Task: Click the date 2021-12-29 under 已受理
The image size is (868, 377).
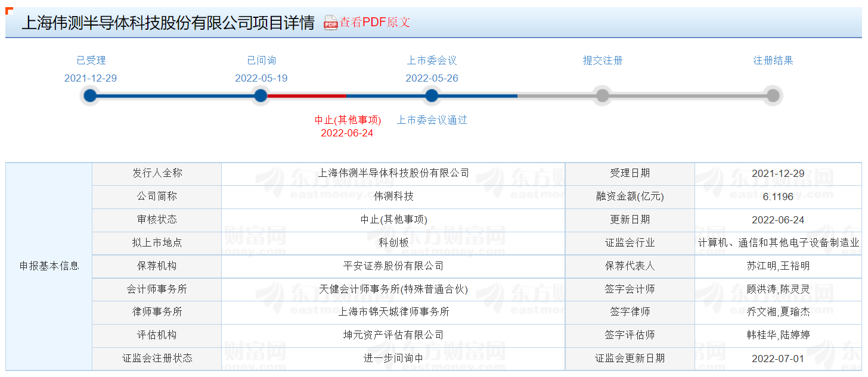Action: [x=91, y=78]
